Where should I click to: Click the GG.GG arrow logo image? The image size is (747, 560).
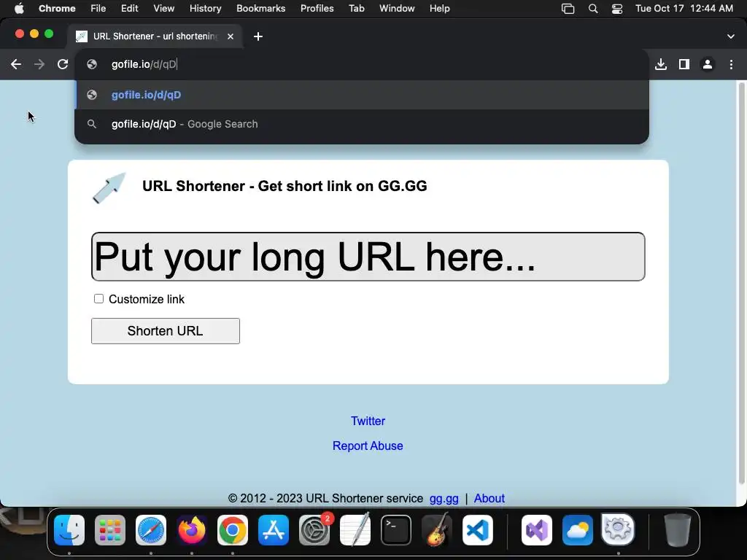point(109,188)
